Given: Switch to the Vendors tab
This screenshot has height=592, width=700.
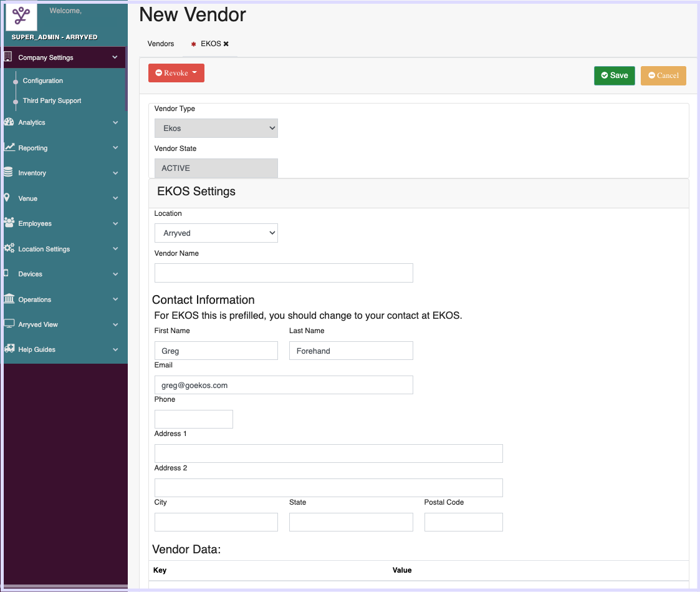Looking at the screenshot, I should coord(161,44).
